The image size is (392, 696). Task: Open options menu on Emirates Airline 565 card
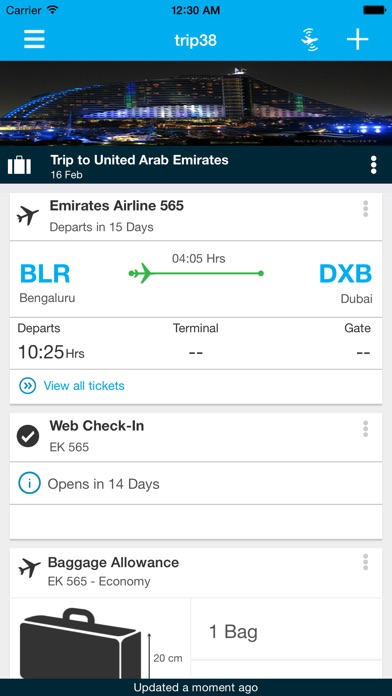[x=365, y=209]
